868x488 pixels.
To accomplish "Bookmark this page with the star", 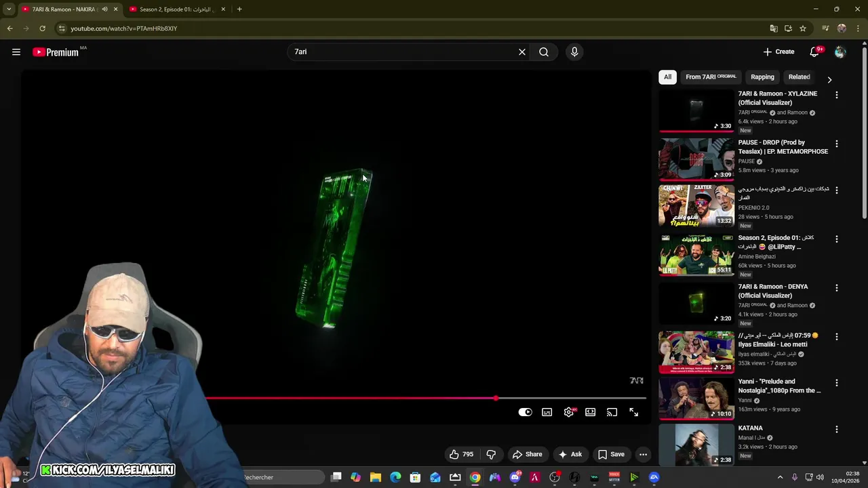I will 803,28.
